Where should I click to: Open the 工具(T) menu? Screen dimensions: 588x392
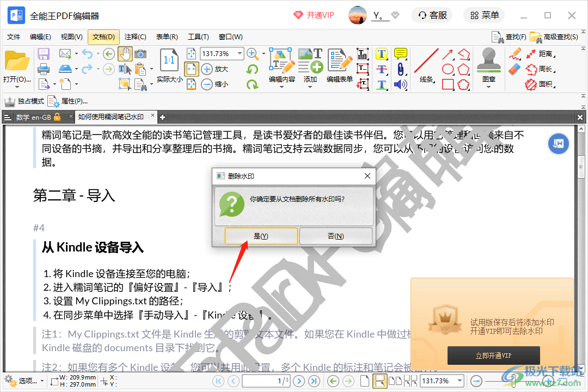(198, 37)
